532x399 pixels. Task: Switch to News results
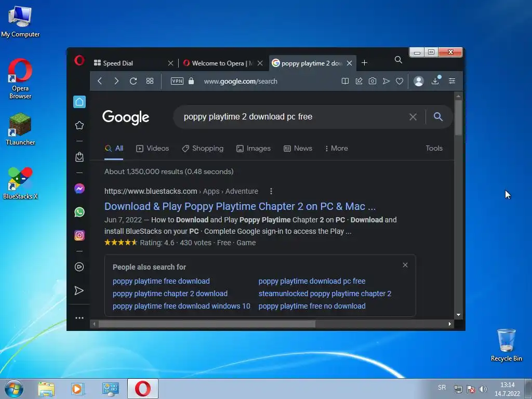click(298, 148)
